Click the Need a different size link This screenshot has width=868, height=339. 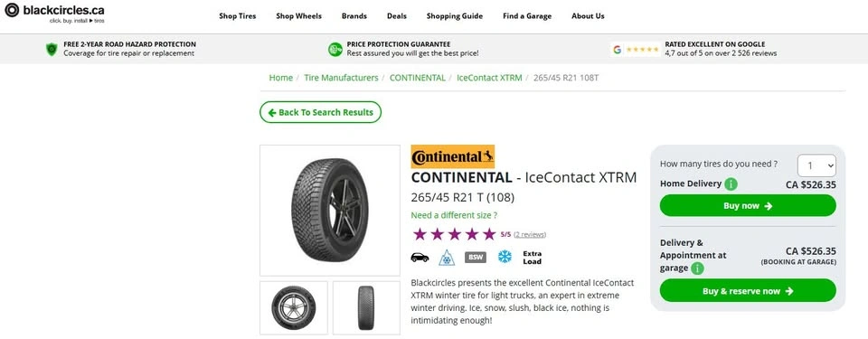[454, 215]
